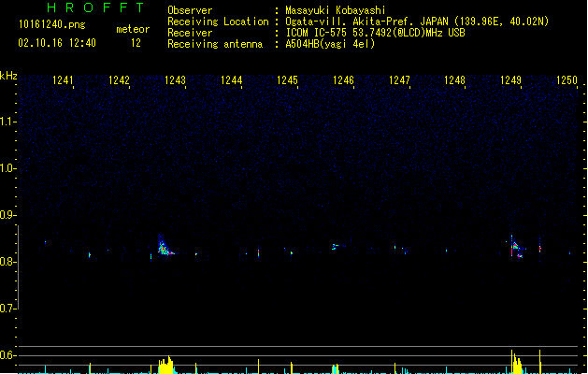Click the meteor echo cluster near 1249
This screenshot has height=374, width=588.
pos(517,248)
